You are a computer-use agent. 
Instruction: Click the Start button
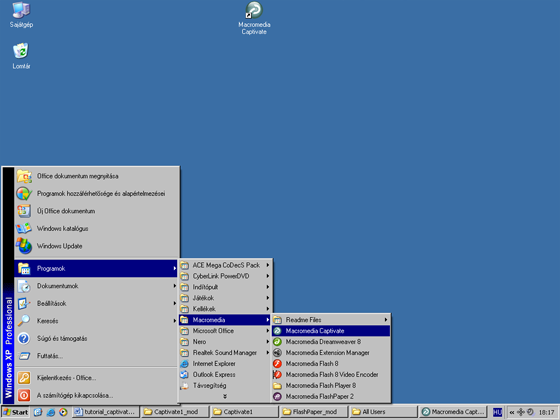point(15,412)
